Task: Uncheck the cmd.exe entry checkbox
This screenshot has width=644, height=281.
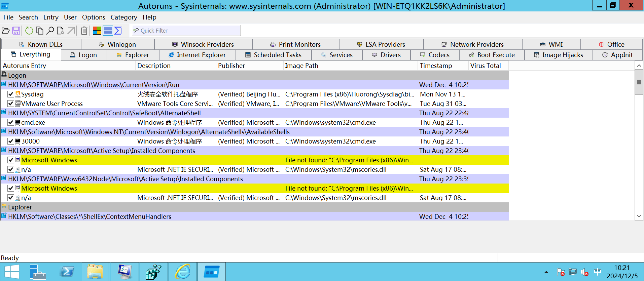Action: click(11, 122)
